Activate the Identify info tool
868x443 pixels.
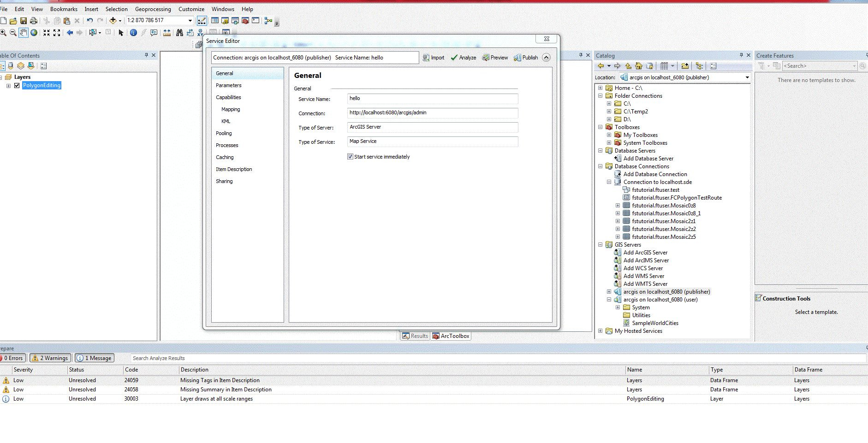click(133, 33)
